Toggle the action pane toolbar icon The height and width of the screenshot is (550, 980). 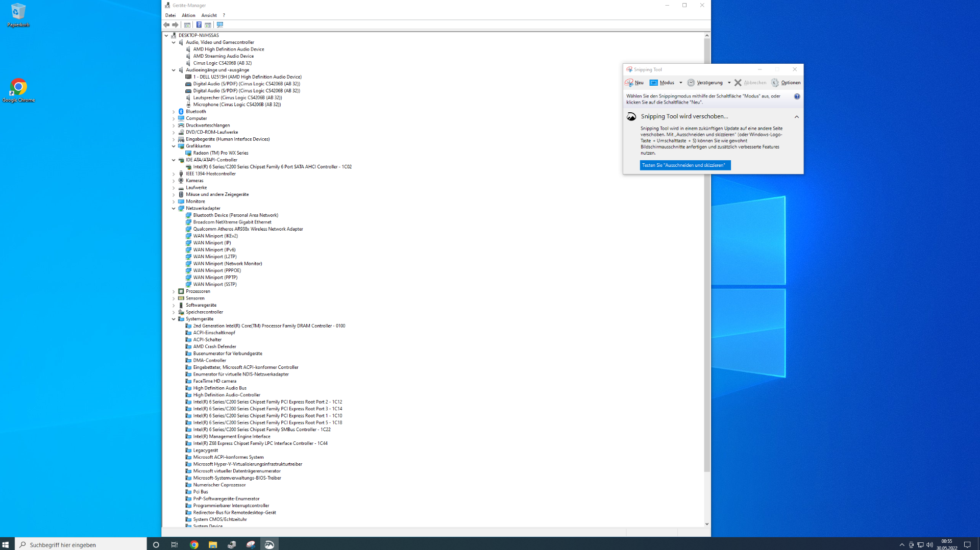tap(208, 25)
